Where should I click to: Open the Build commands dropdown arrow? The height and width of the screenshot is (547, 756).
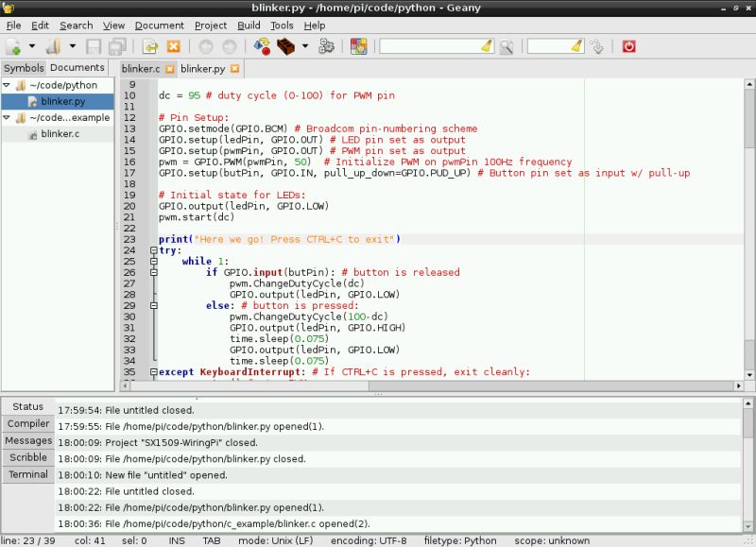click(304, 45)
